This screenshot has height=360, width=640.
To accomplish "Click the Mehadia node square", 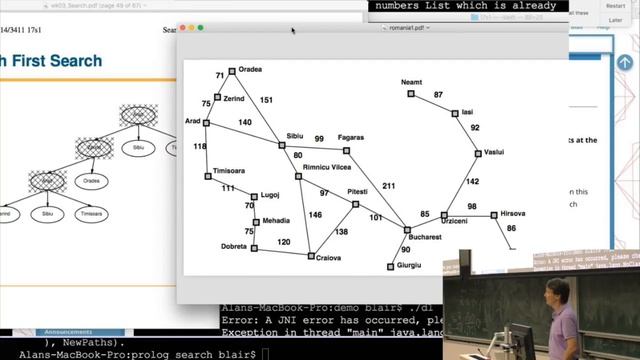I will [256, 222].
